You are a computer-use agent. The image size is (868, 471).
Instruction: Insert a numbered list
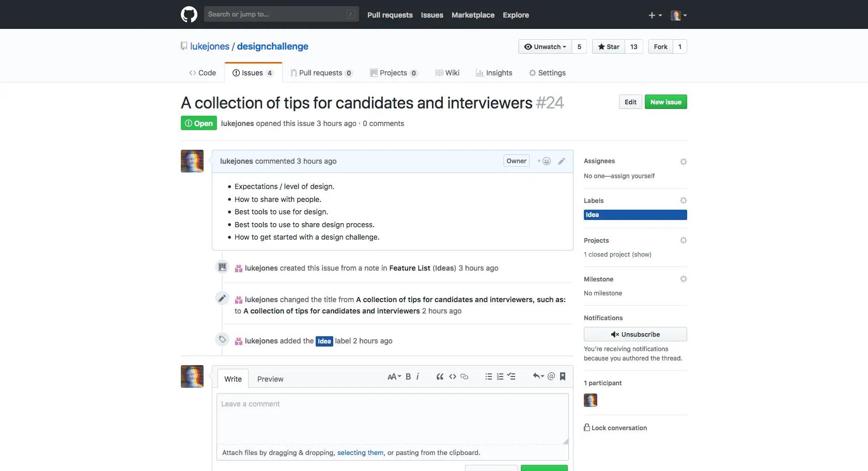click(x=500, y=376)
